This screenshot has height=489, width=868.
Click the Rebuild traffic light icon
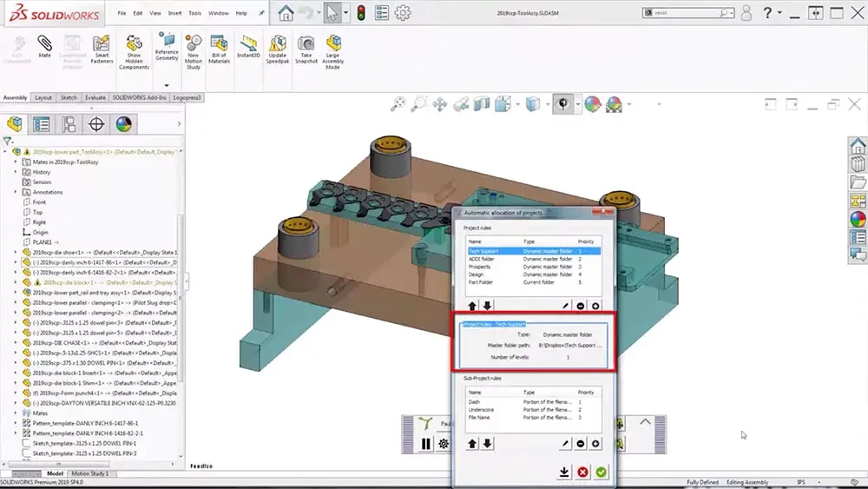click(361, 13)
